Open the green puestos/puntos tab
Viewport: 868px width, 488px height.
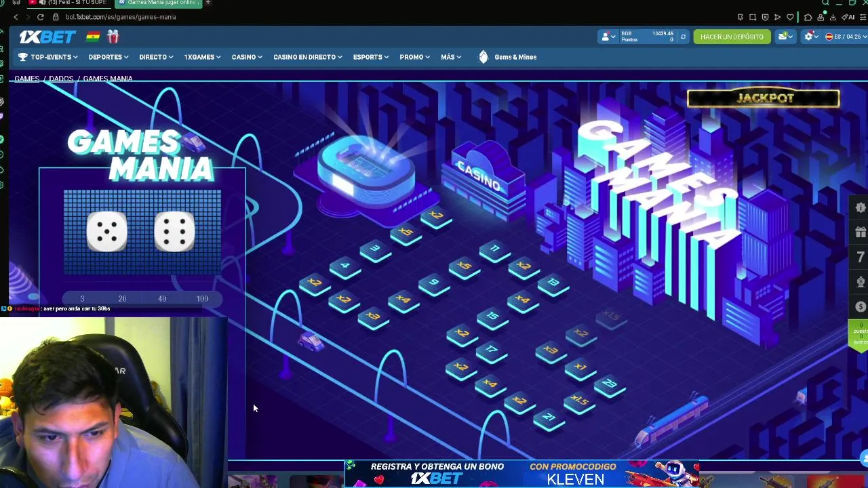(859, 335)
